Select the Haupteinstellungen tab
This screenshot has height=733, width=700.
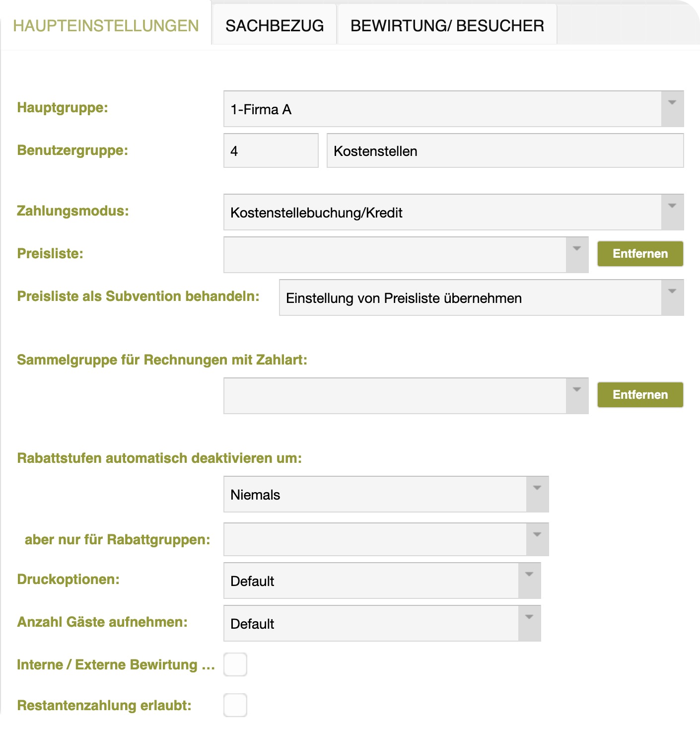pyautogui.click(x=106, y=26)
